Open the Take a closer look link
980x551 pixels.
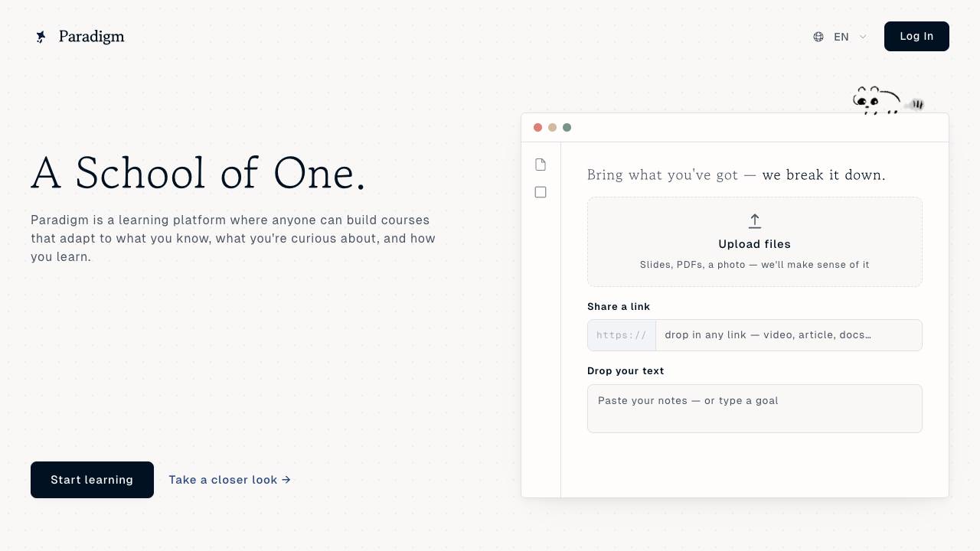coord(230,480)
